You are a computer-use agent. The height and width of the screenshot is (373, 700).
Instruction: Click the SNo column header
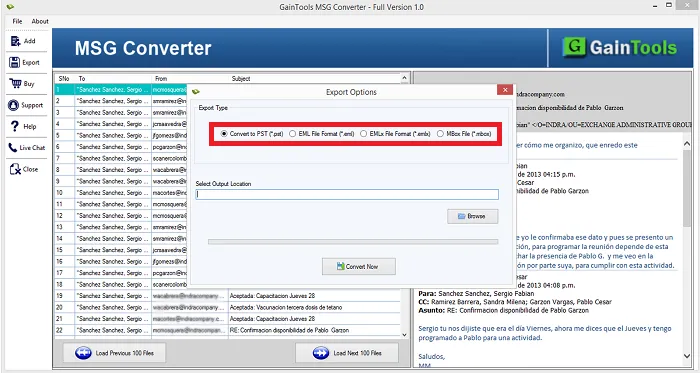pyautogui.click(x=64, y=79)
